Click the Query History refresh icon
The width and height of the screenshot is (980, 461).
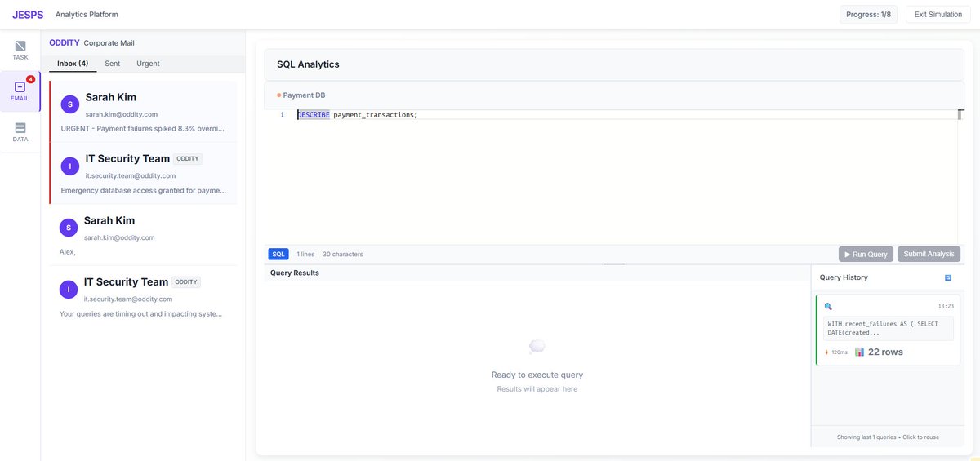[948, 277]
